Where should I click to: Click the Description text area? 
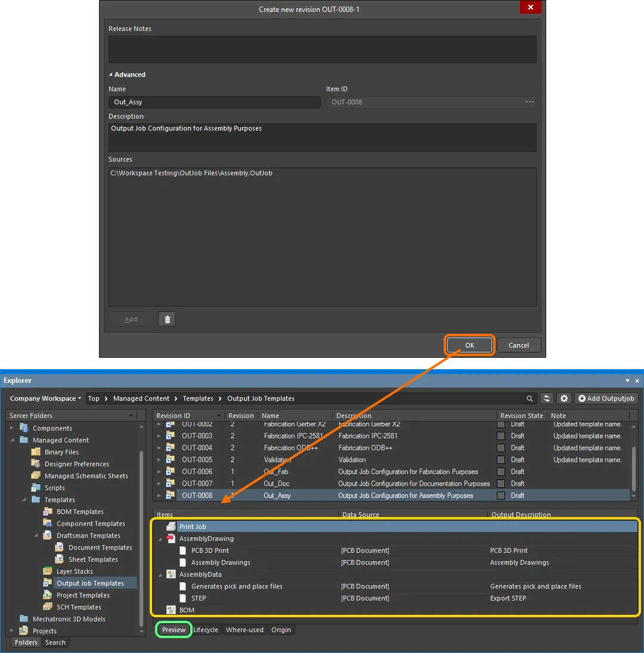point(322,137)
